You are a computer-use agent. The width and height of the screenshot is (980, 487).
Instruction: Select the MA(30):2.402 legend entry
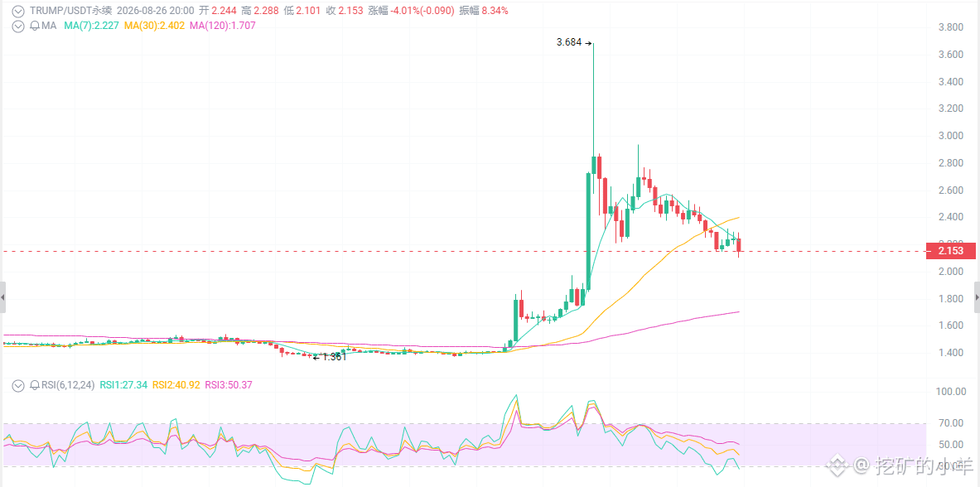coord(154,26)
